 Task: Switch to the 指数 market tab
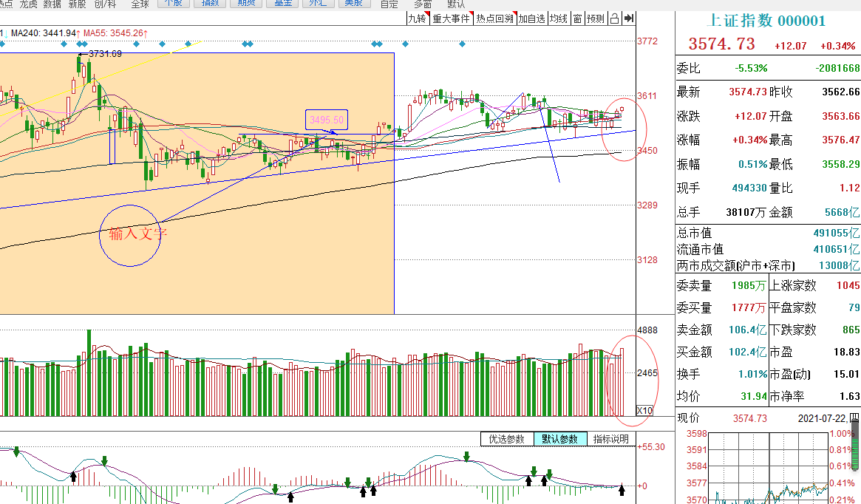210,3
